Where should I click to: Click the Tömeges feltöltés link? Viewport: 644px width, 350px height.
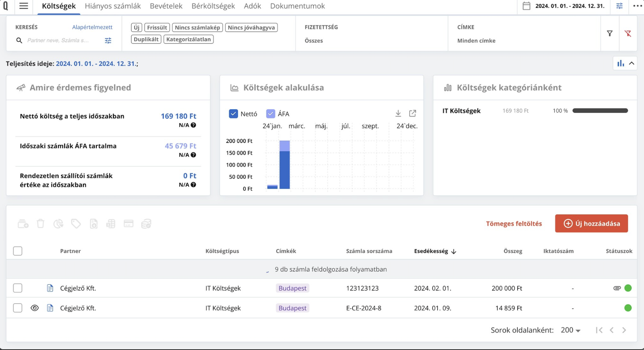(513, 224)
